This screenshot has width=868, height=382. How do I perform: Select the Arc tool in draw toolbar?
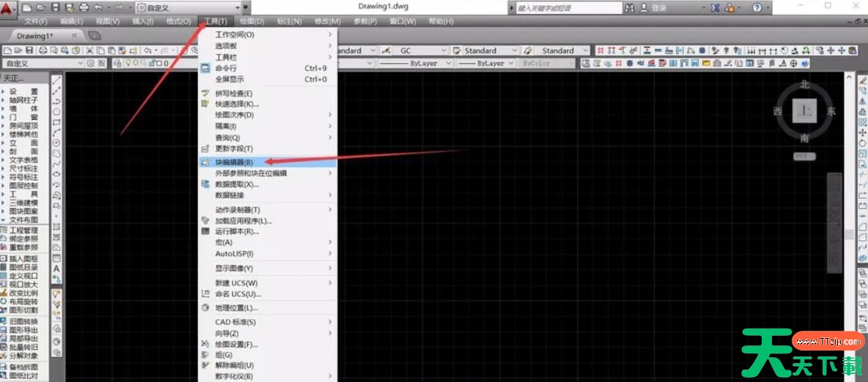tap(56, 132)
